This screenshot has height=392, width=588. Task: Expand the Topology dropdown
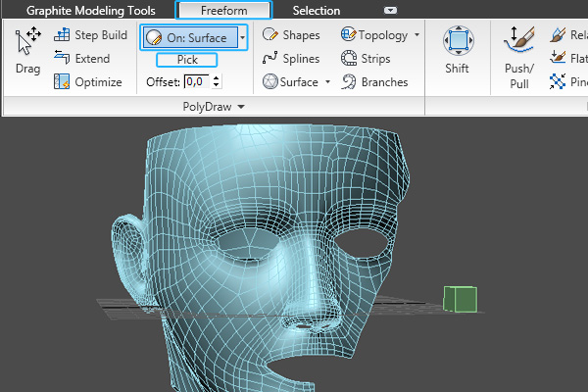coord(417,35)
